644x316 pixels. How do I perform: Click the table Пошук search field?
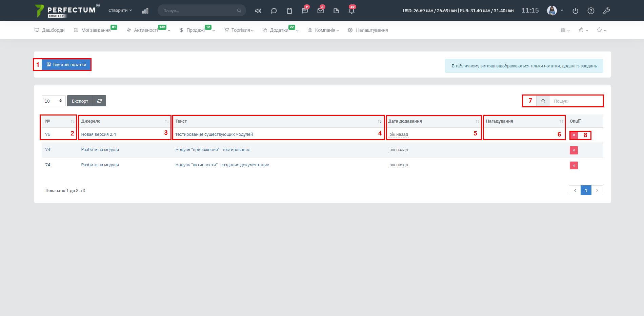(x=576, y=101)
